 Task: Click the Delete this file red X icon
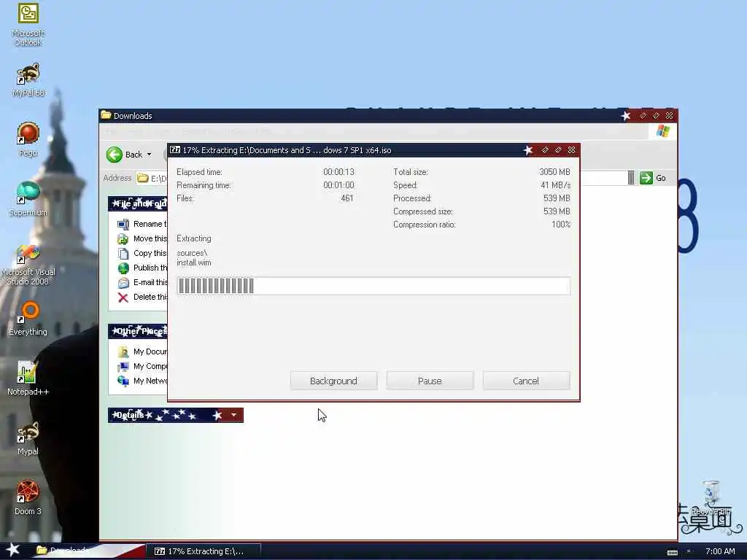pos(123,297)
